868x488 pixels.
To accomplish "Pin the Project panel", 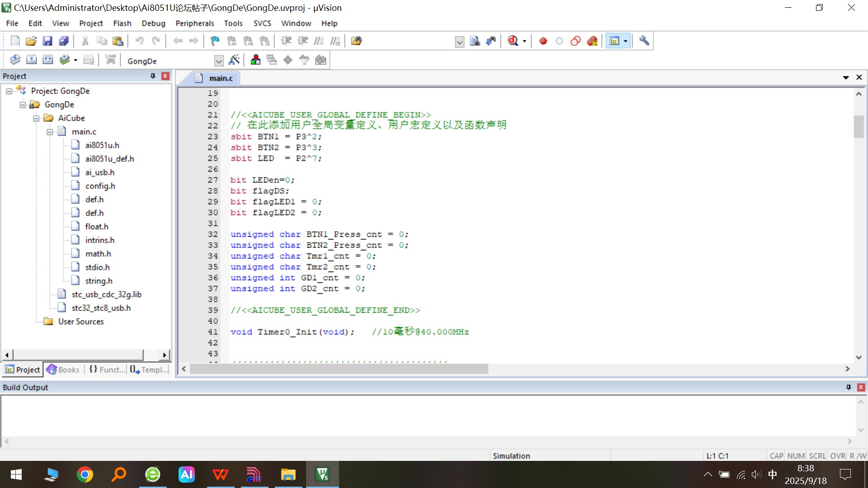I will [x=153, y=76].
